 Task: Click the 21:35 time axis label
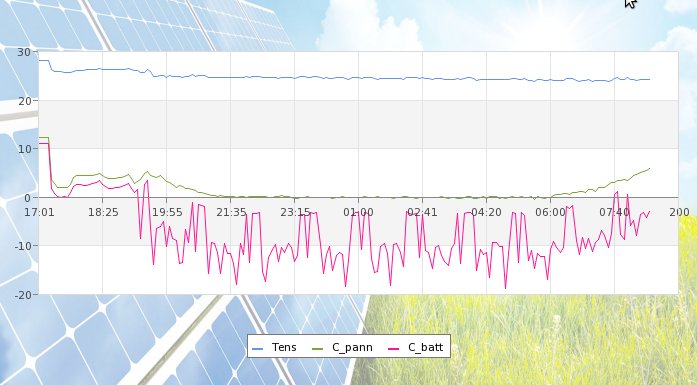[231, 213]
